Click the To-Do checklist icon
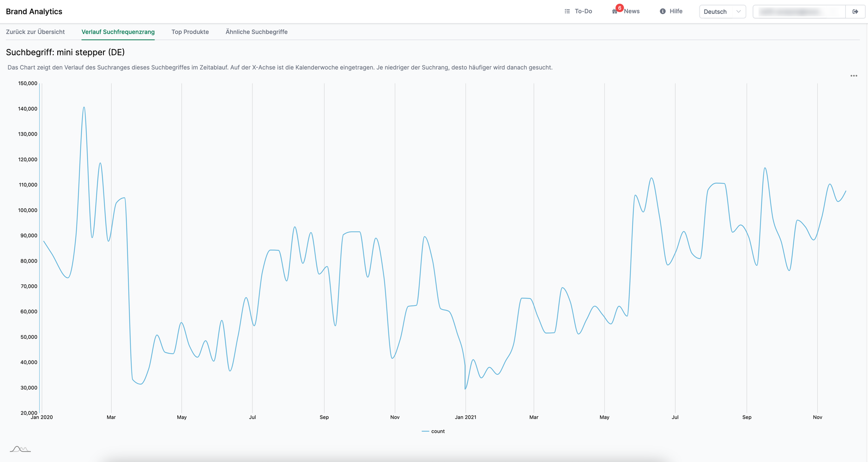The height and width of the screenshot is (462, 868). pos(567,12)
